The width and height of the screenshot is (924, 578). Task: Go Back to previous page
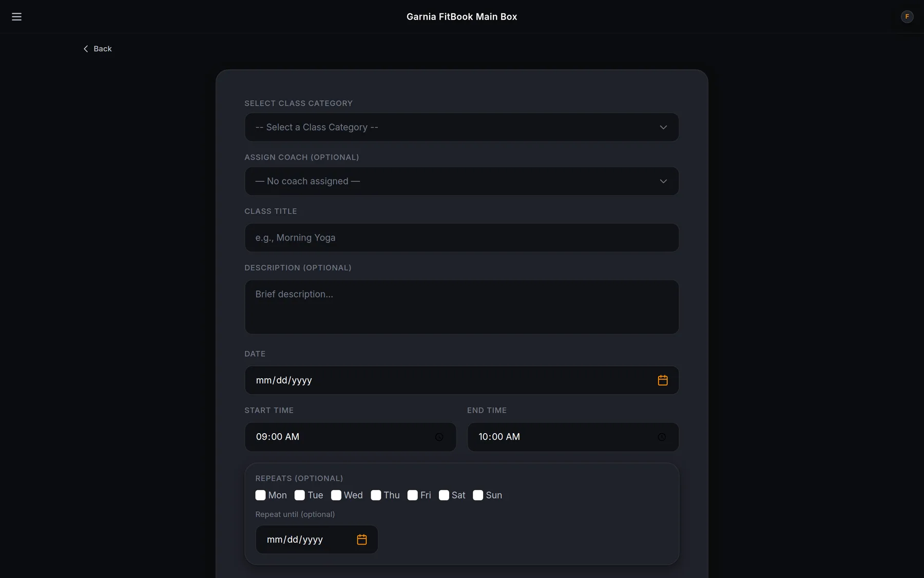coord(98,49)
